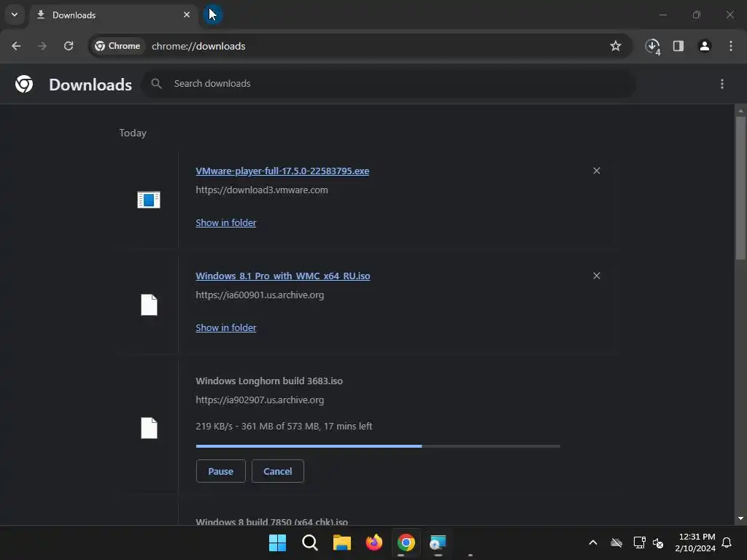Screen dimensions: 747x560
Task: Open the network status tray icon
Action: coord(639,542)
